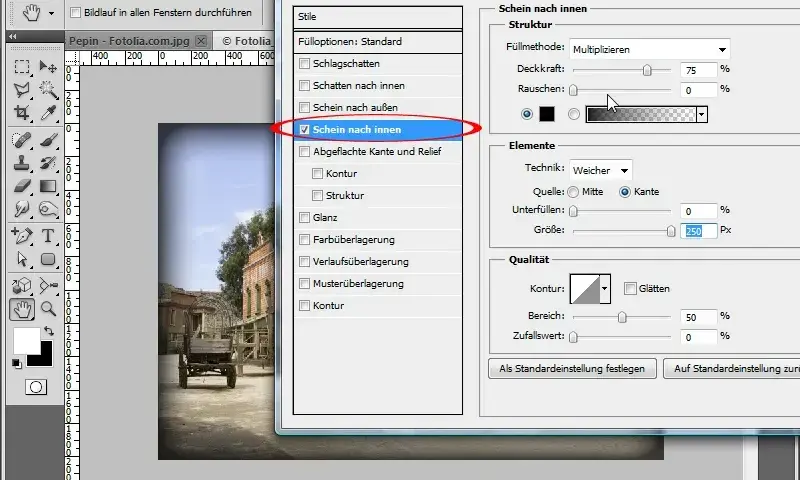Select the Crop tool
The height and width of the screenshot is (480, 800).
(21, 113)
